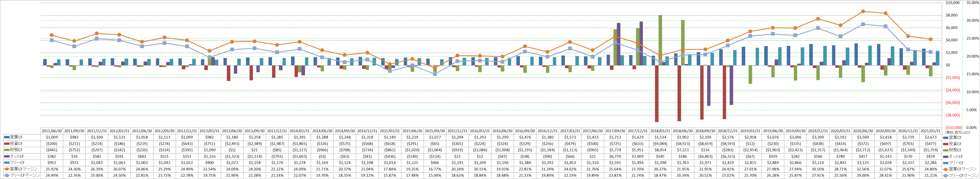Click the purple ネットCF bar for 2018/09/30
Viewport: 980px width, 179px height.
click(x=709, y=85)
